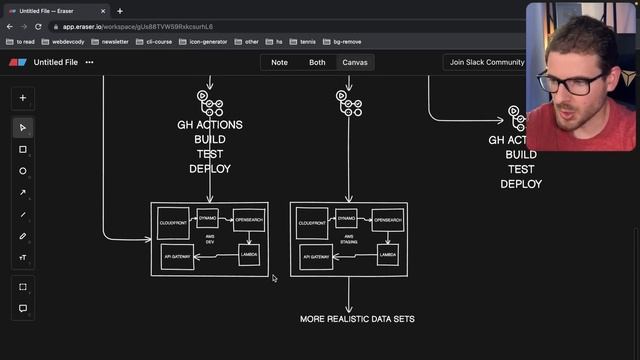Click the AWS STAGING label text
640x360 pixels.
click(349, 239)
